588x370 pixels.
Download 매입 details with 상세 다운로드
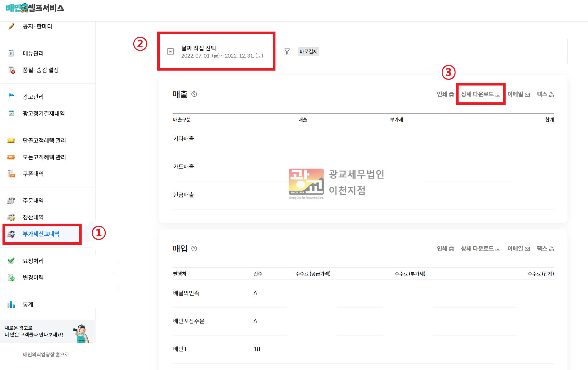480,249
